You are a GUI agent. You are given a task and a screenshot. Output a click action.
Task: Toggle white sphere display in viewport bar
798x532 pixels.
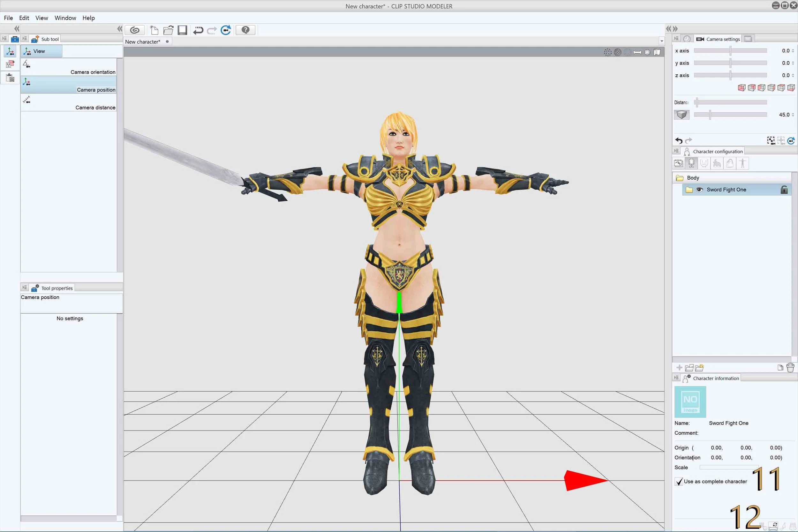(x=647, y=52)
